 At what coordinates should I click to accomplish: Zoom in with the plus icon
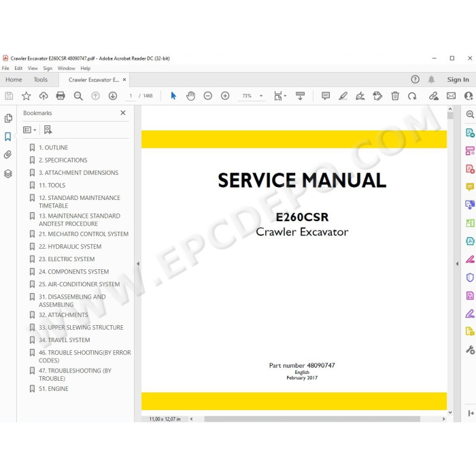click(225, 96)
